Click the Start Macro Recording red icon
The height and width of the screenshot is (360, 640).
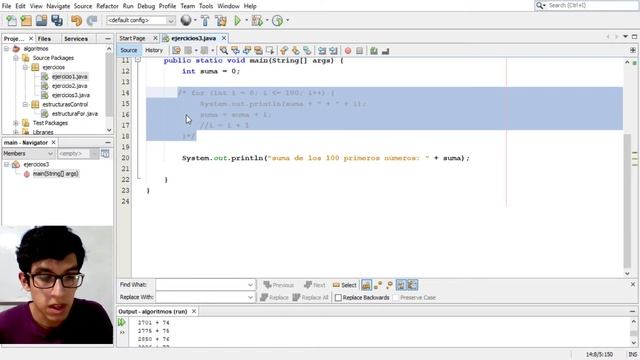point(348,51)
